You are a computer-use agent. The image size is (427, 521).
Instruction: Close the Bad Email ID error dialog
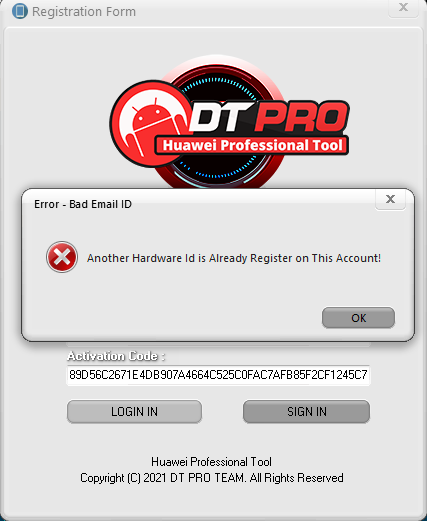click(x=390, y=199)
